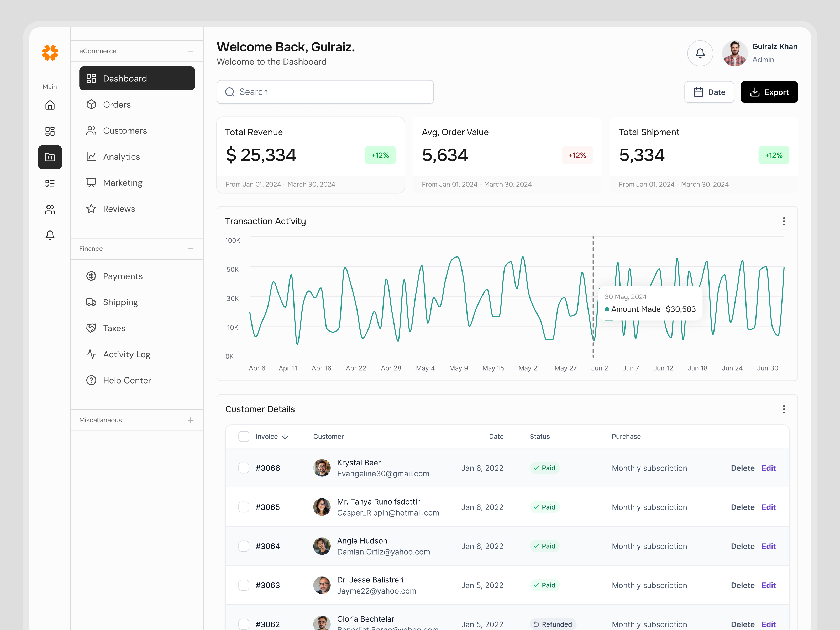Select the Analytics icon in the icon rail
The image size is (840, 630).
(50, 157)
